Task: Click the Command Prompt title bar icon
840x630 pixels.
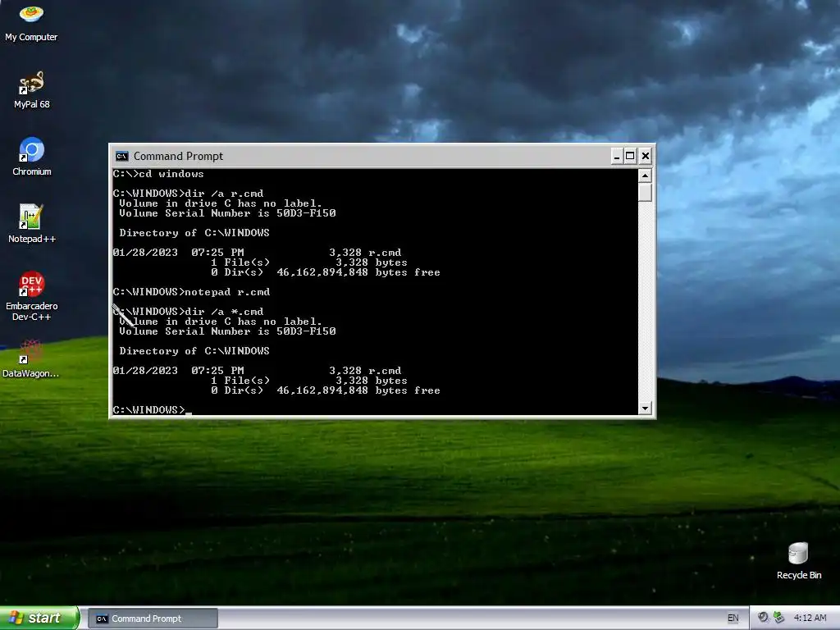Action: pyautogui.click(x=121, y=156)
